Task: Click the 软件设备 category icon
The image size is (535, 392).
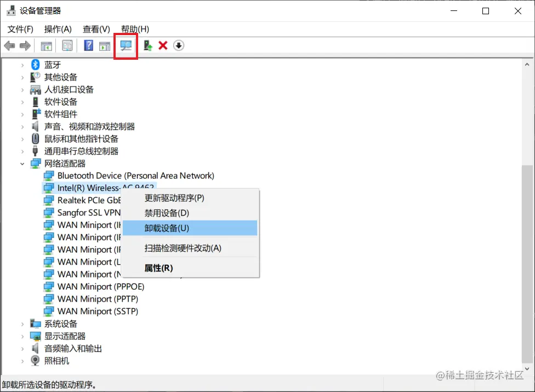Action: [36, 101]
